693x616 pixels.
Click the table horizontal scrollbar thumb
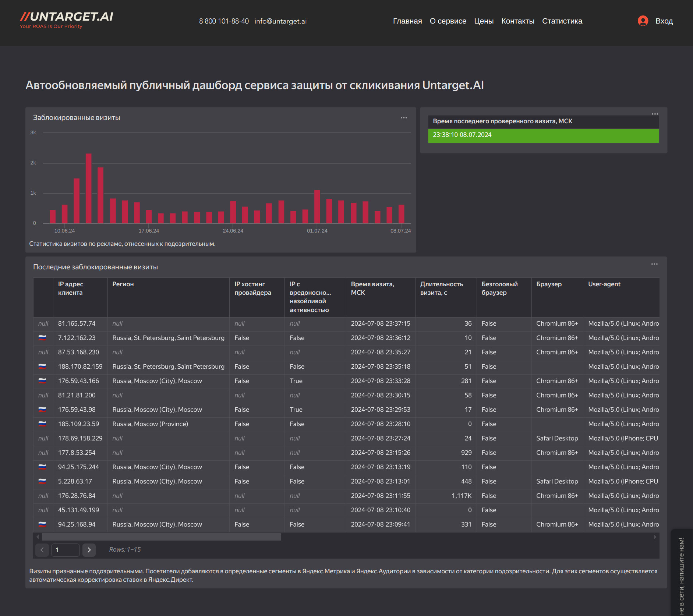pyautogui.click(x=161, y=537)
